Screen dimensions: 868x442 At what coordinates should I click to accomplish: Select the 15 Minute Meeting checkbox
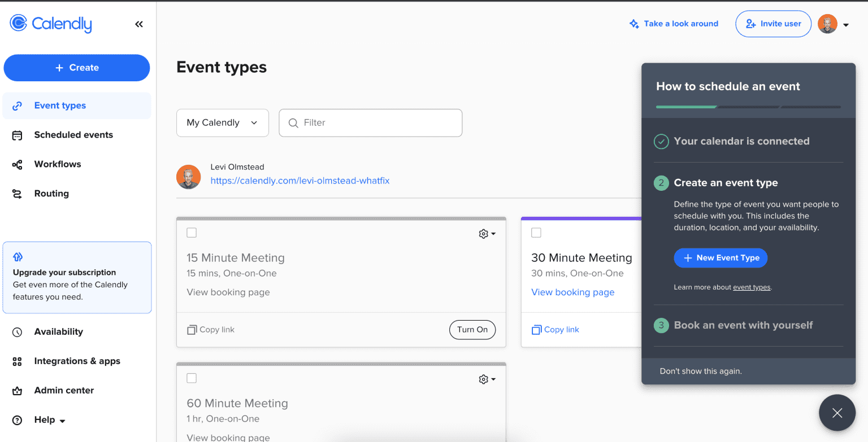(x=192, y=233)
